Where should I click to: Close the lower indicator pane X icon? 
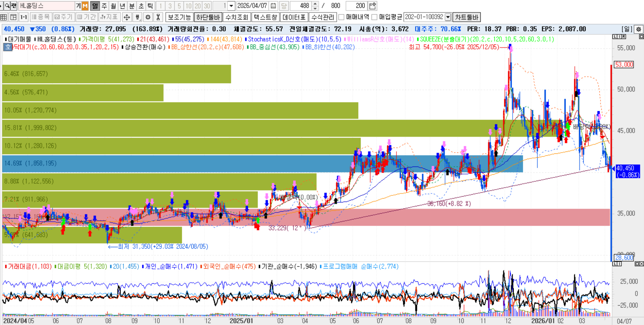[x=642, y=264]
